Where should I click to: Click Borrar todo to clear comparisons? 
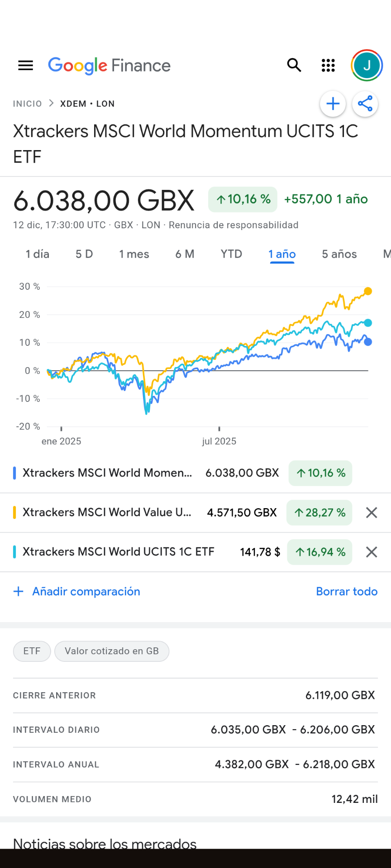click(x=347, y=591)
